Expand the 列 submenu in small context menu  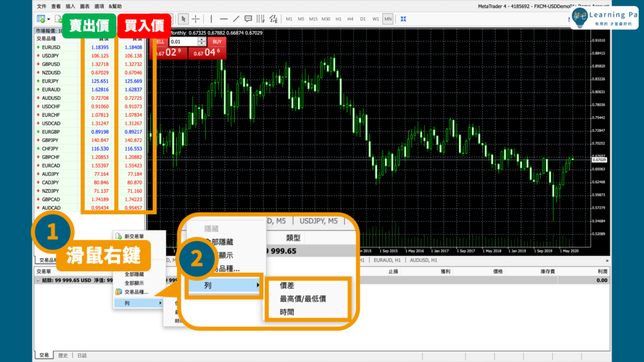click(x=139, y=303)
